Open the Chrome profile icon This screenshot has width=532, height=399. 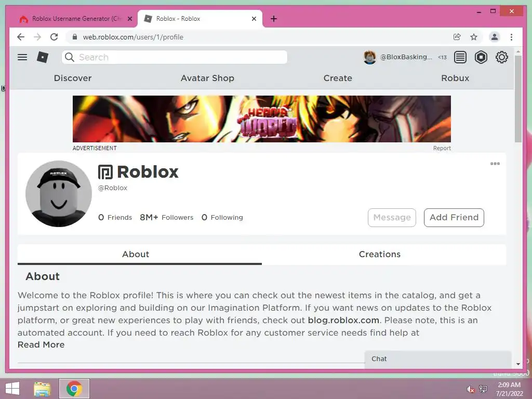point(495,37)
